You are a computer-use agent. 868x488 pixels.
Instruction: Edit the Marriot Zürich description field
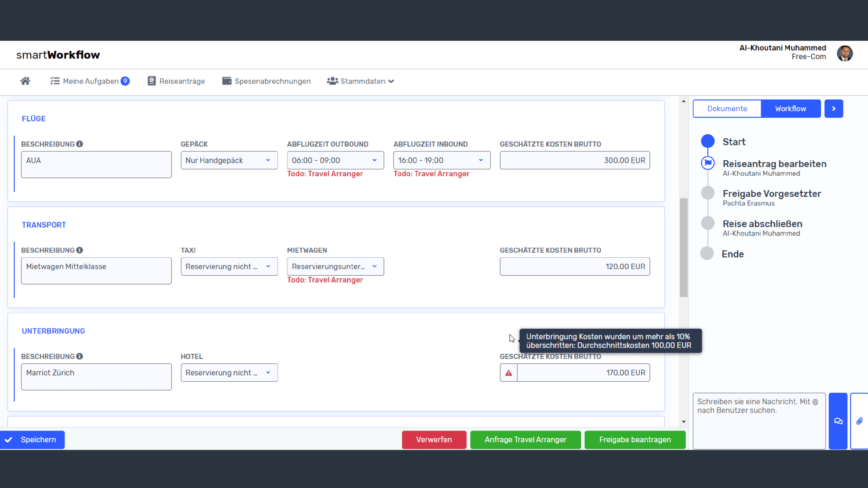coord(96,377)
